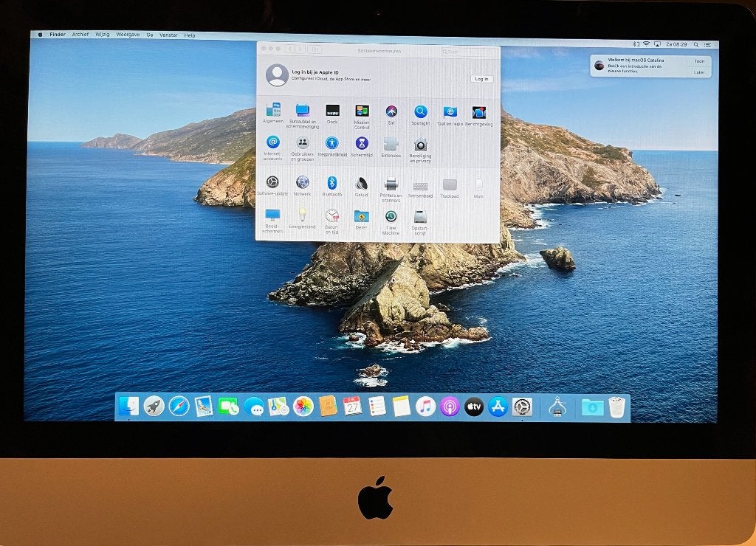The height and width of the screenshot is (546, 756).
Task: Click the Apple ID user avatar
Action: pyautogui.click(x=278, y=75)
